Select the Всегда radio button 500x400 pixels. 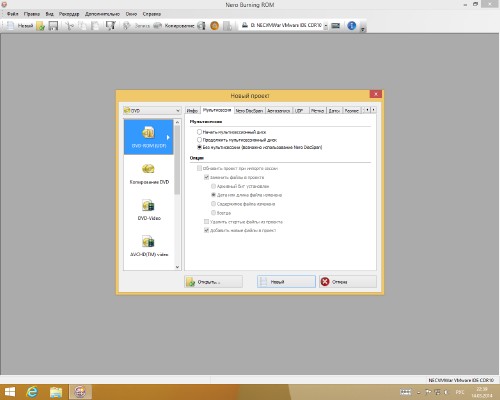point(213,213)
